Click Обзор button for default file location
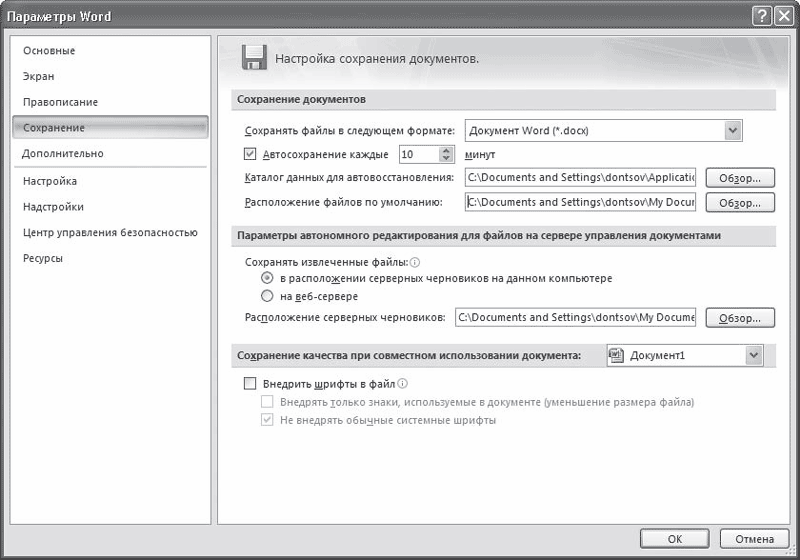The image size is (800, 560). click(740, 203)
